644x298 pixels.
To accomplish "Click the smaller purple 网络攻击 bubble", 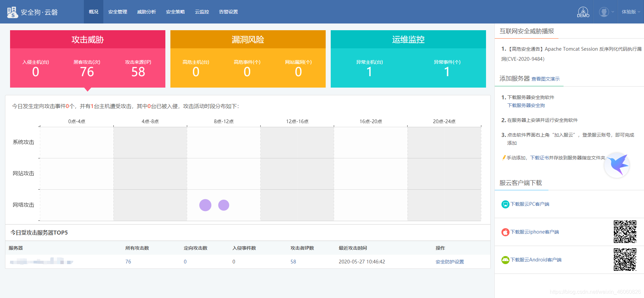I will (x=224, y=205).
